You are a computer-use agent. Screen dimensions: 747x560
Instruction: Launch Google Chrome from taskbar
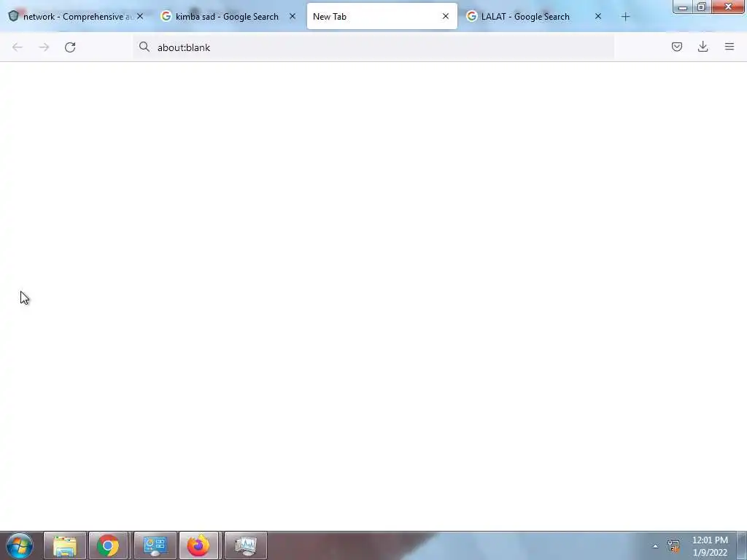pos(108,545)
